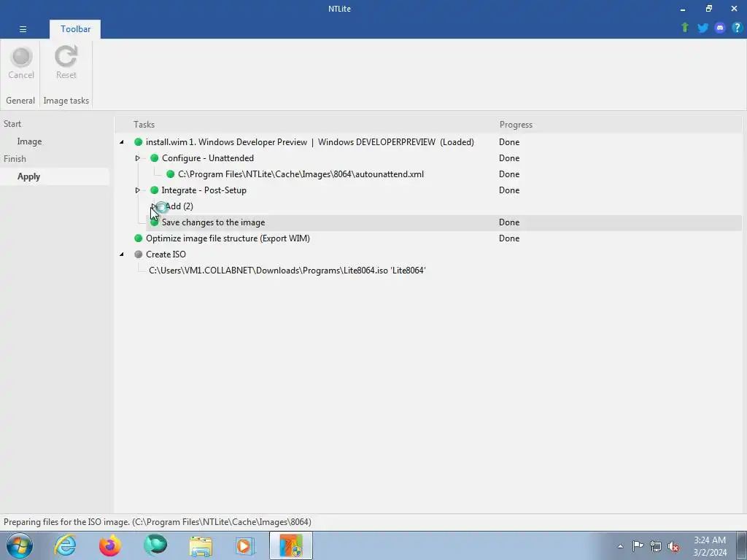Expand the Configure - Unattended node
The image size is (747, 560).
pyautogui.click(x=138, y=158)
